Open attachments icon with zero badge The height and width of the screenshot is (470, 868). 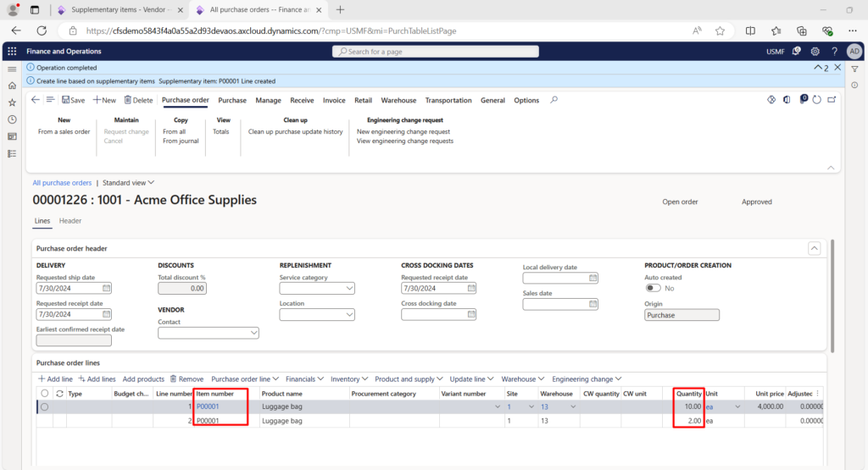pyautogui.click(x=803, y=100)
